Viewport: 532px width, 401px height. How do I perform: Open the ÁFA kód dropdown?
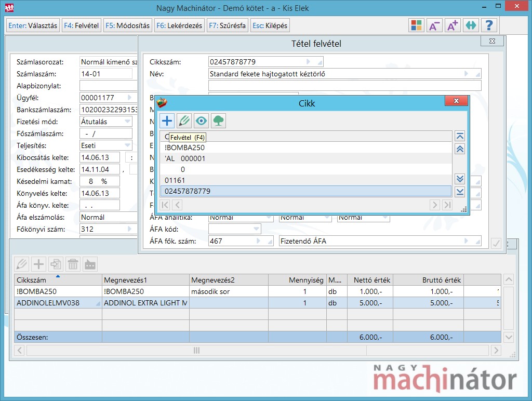[256, 229]
